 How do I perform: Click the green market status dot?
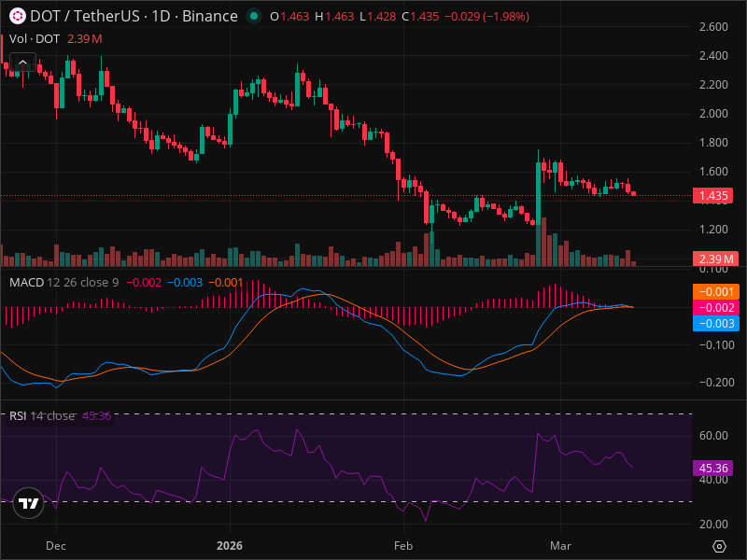click(254, 16)
